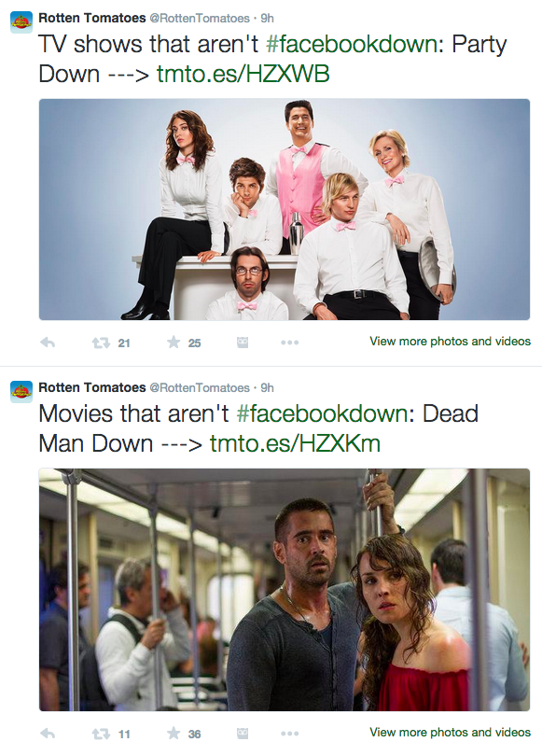Retweet the Dead Man Down tweet

101,734
